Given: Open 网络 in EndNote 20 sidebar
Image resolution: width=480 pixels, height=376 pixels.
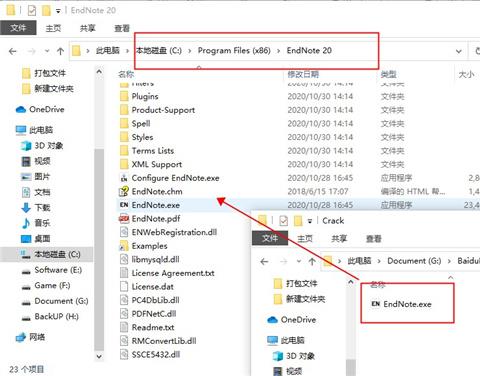Looking at the screenshot, I should (x=30, y=337).
